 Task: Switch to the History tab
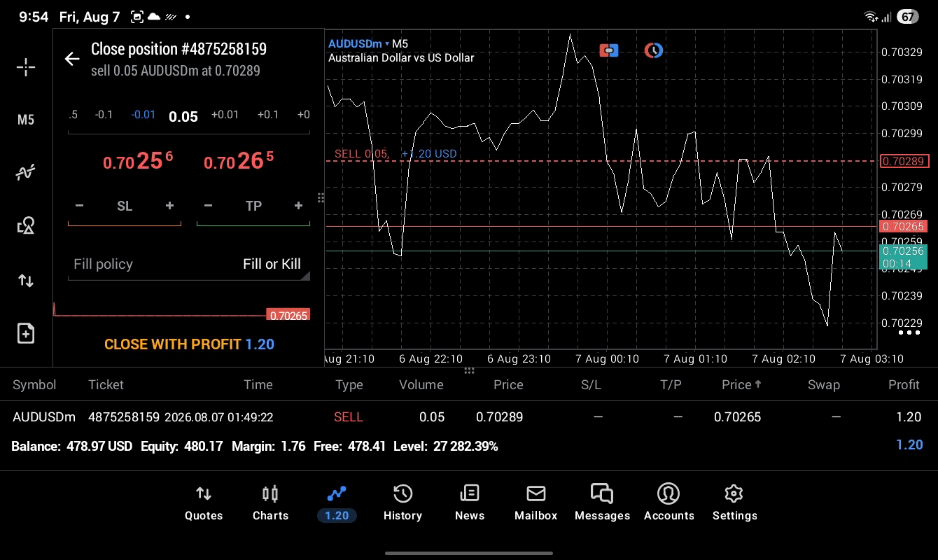[402, 503]
